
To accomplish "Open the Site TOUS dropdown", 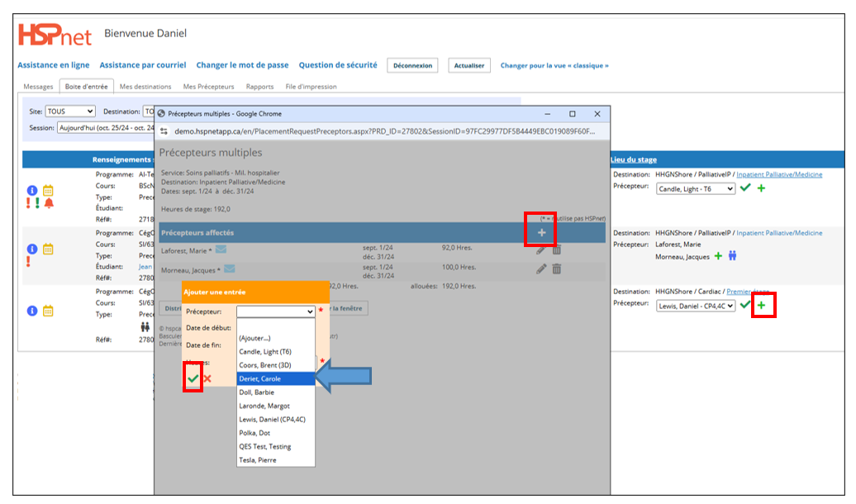I will [x=70, y=112].
